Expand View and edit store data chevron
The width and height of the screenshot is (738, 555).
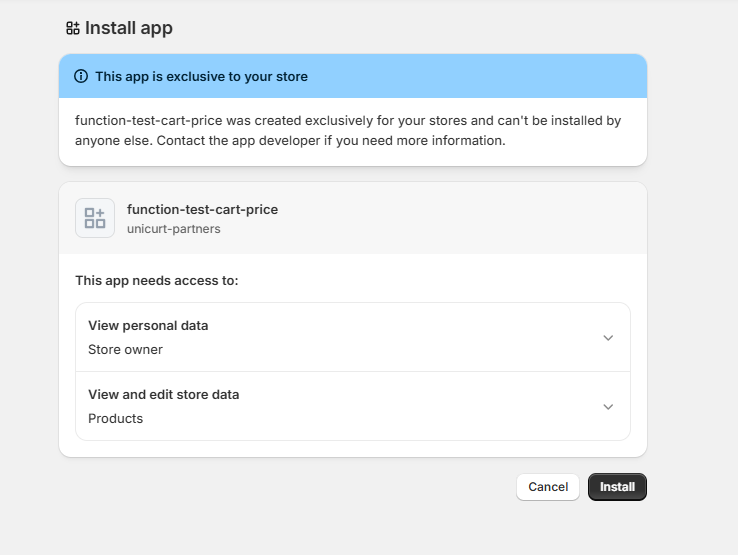click(608, 407)
